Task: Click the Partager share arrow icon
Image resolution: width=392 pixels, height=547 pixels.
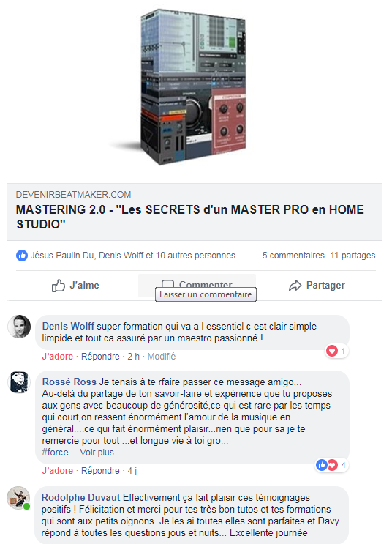Action: click(x=295, y=286)
